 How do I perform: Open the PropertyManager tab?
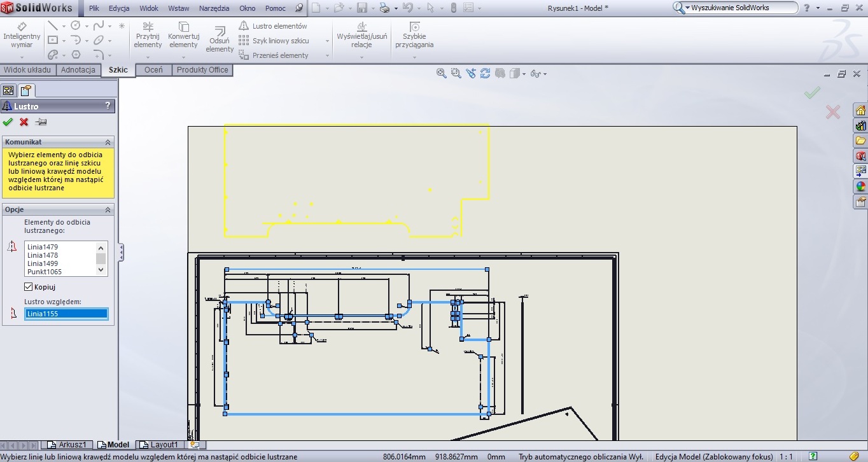(x=25, y=90)
